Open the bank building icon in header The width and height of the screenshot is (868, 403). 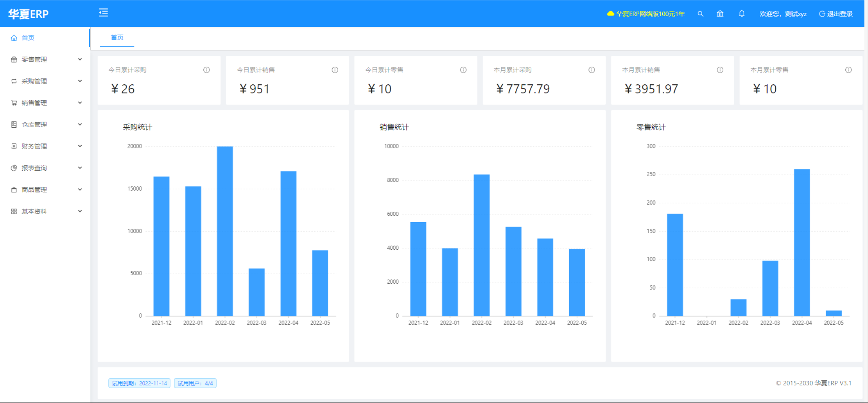(720, 14)
